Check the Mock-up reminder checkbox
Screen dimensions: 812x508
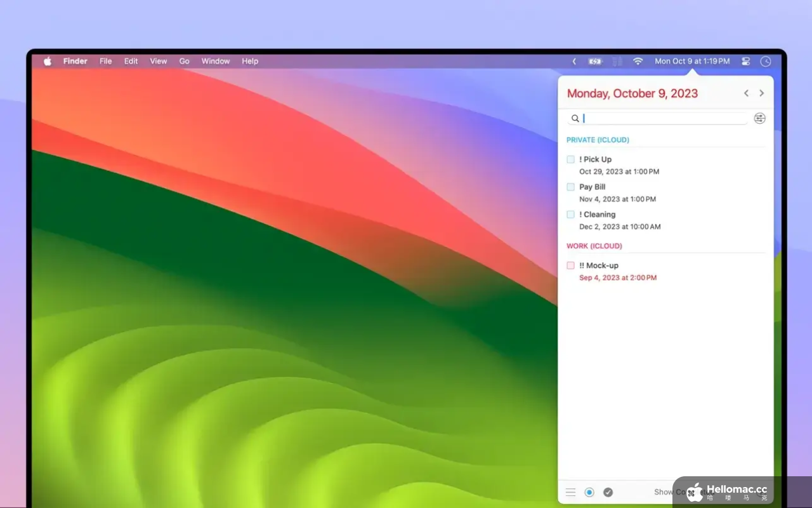571,265
